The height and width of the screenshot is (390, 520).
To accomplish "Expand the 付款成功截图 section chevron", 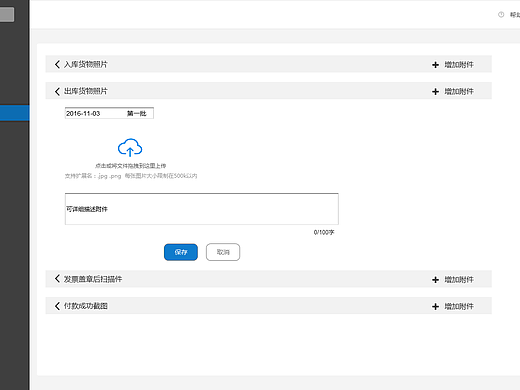I will (x=57, y=306).
